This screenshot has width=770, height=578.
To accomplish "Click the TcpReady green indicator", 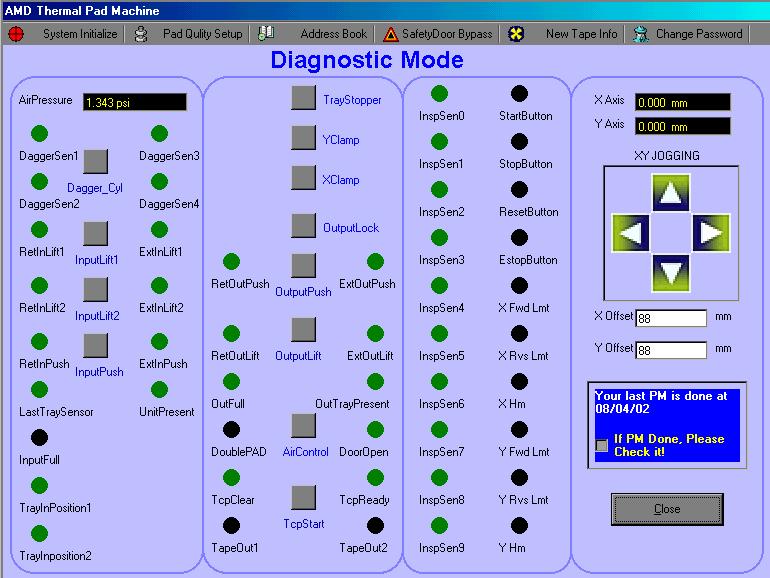I will 375,477.
